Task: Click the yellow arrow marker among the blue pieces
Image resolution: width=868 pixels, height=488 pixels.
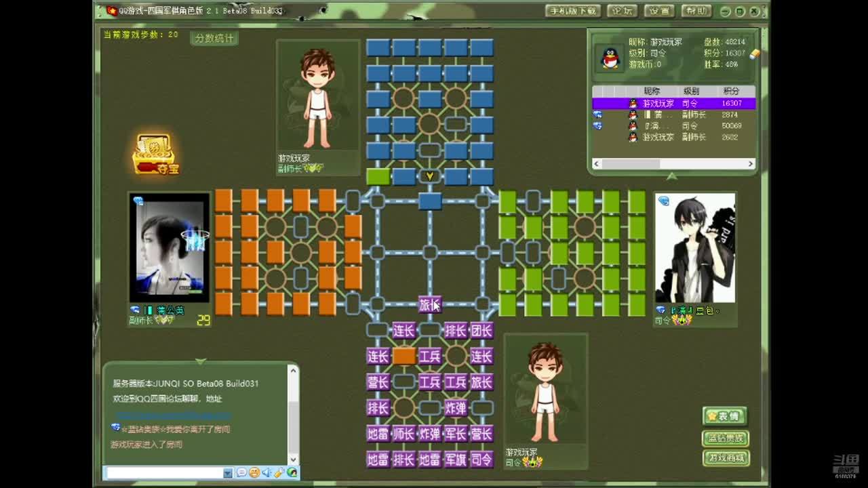Action: 429,176
